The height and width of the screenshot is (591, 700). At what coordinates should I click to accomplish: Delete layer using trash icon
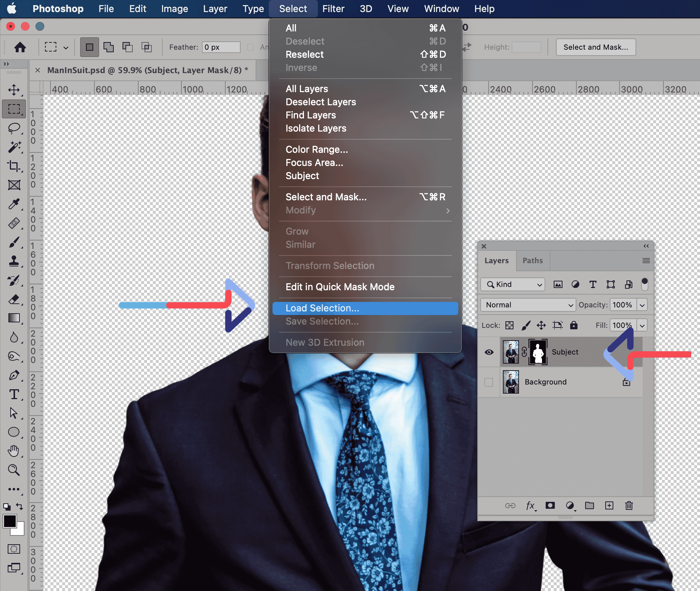[629, 505]
